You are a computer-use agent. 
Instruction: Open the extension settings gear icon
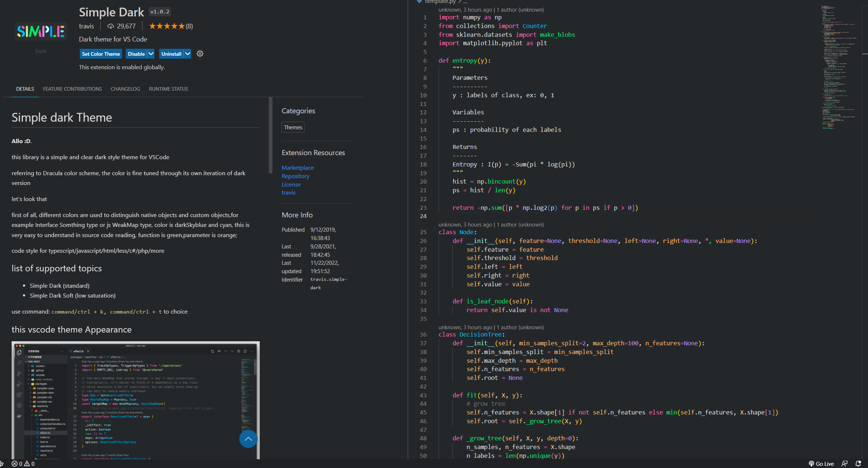(200, 54)
